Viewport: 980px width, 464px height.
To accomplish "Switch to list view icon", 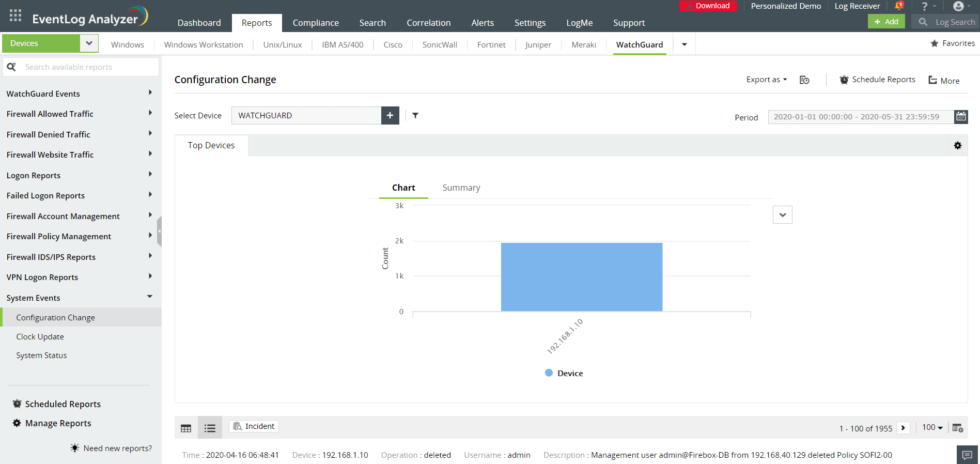I will click(210, 428).
